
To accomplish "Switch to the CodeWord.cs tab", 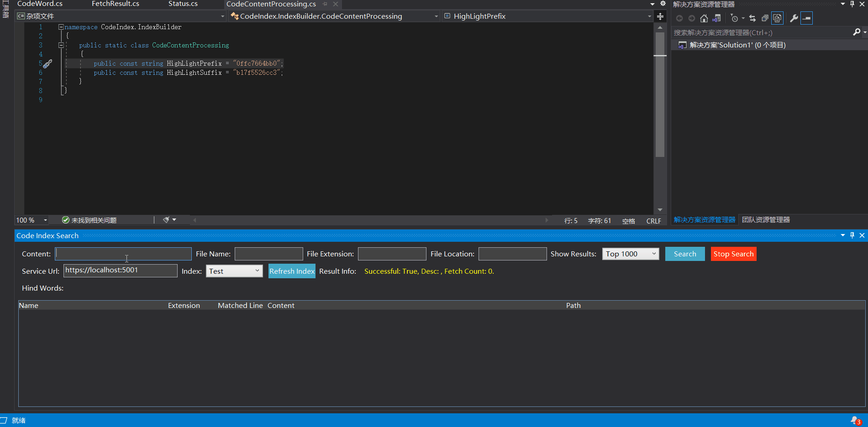I will click(39, 4).
